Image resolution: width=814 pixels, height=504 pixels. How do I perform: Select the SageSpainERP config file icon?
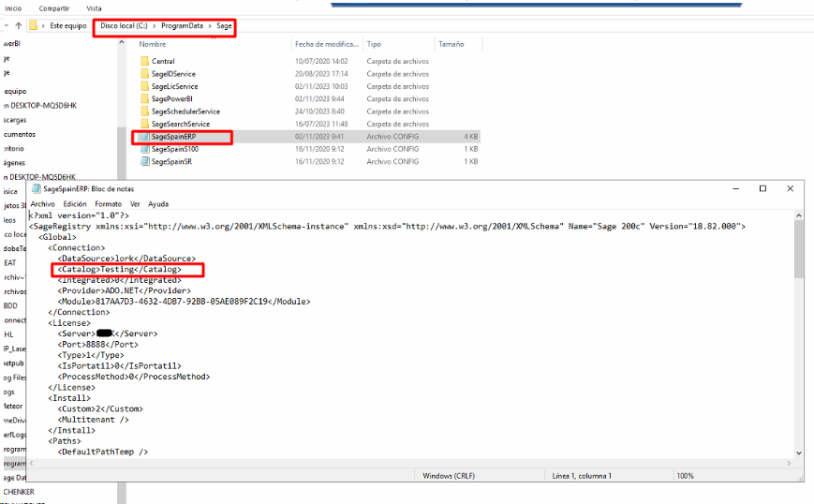(x=145, y=137)
